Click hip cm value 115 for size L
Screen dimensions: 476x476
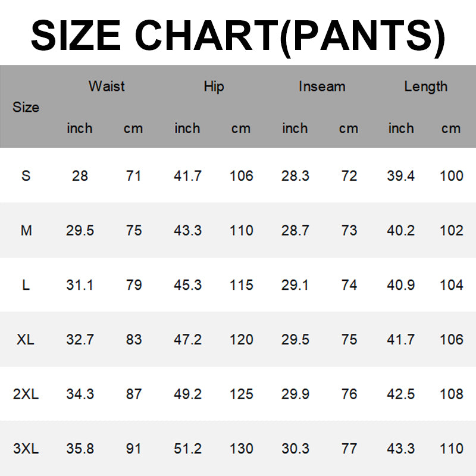point(241,285)
